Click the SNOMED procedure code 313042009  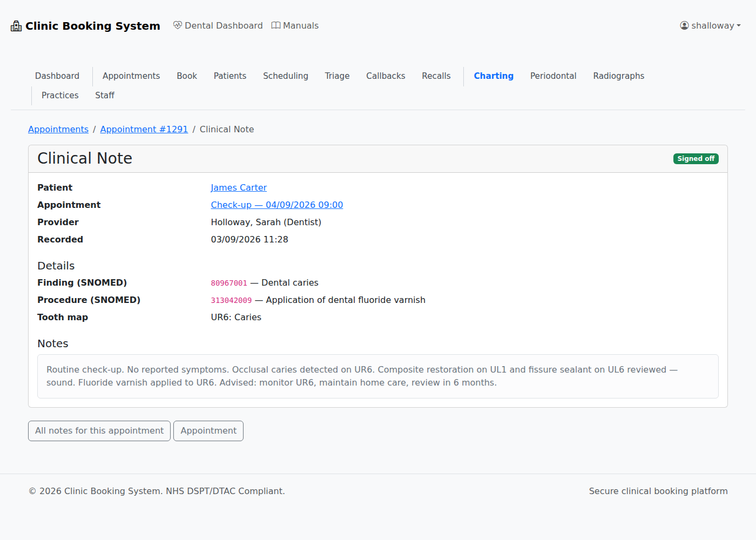231,301
